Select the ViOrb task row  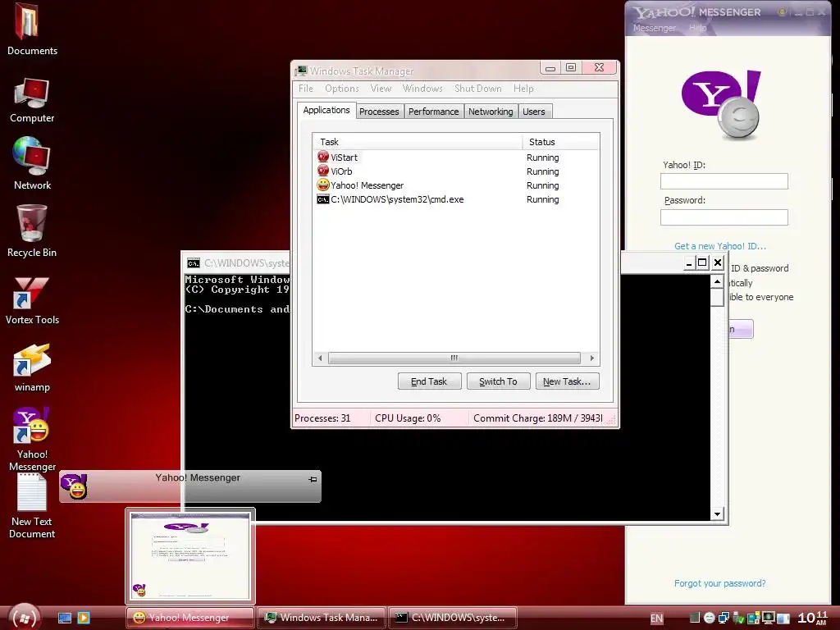tap(455, 171)
